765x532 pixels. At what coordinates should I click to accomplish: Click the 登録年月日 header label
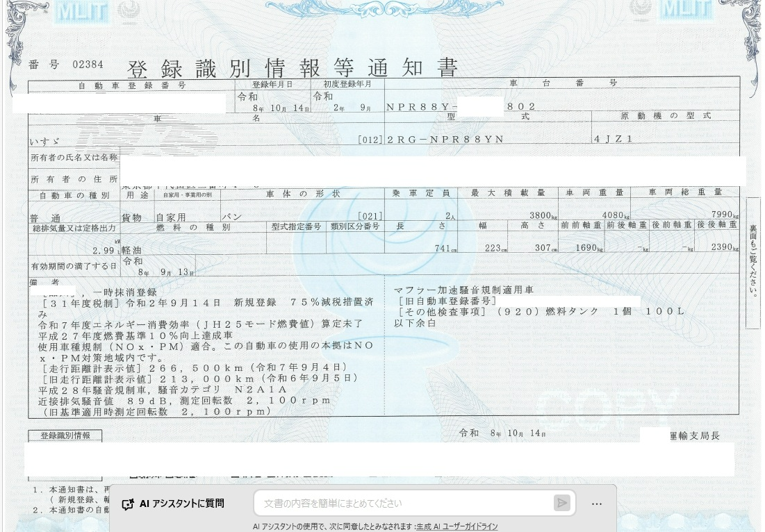(272, 84)
